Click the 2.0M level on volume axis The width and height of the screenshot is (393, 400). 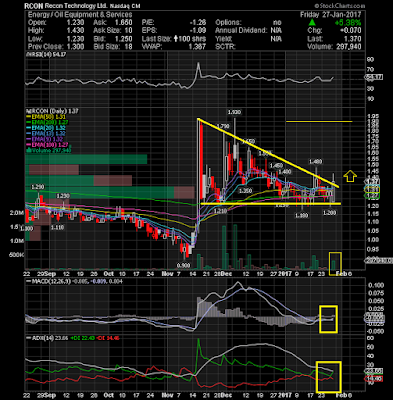pos(17,214)
